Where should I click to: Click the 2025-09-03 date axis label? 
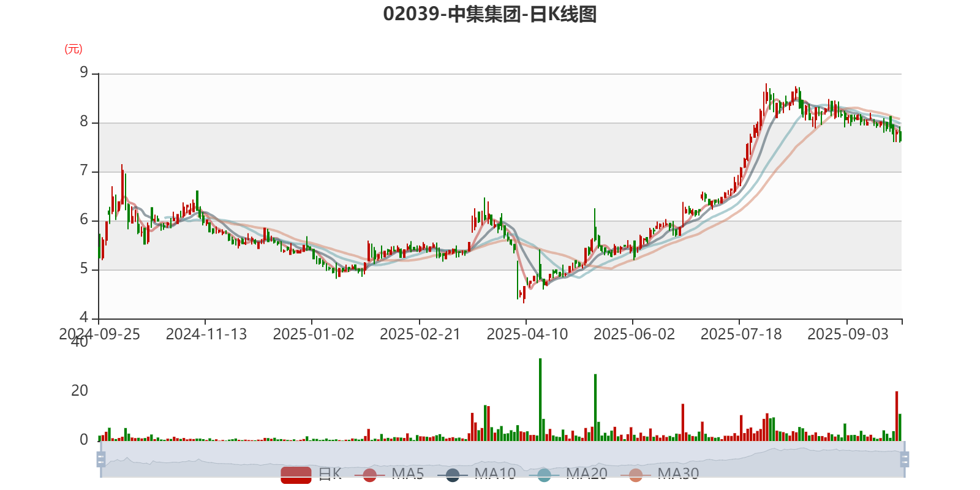pos(848,334)
